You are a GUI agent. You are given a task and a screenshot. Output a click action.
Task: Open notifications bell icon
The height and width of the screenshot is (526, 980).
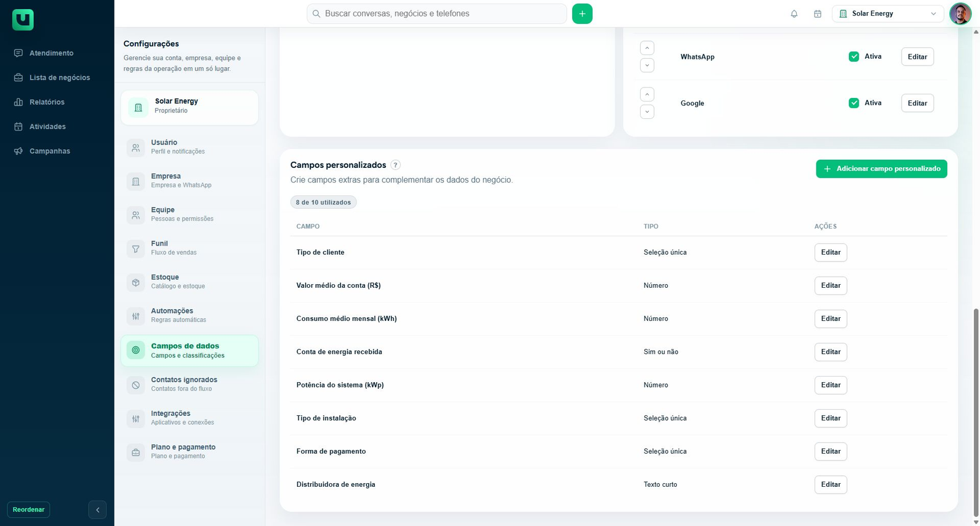pyautogui.click(x=794, y=13)
